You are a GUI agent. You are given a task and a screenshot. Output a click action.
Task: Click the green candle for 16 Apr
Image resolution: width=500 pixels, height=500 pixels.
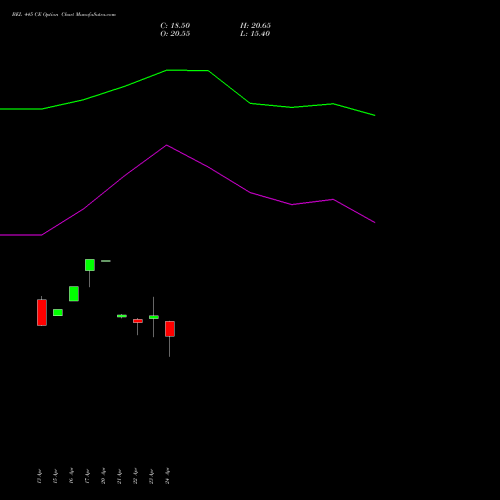click(x=74, y=294)
